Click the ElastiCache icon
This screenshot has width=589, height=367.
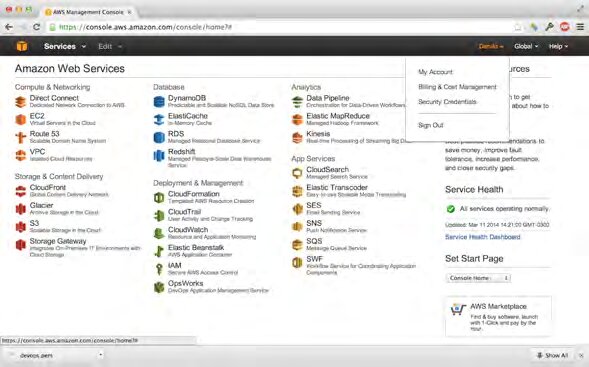(x=159, y=120)
